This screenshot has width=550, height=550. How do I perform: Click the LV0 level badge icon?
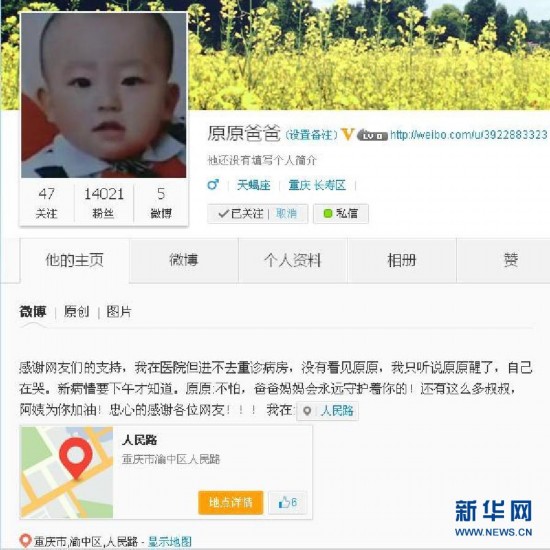[372, 135]
